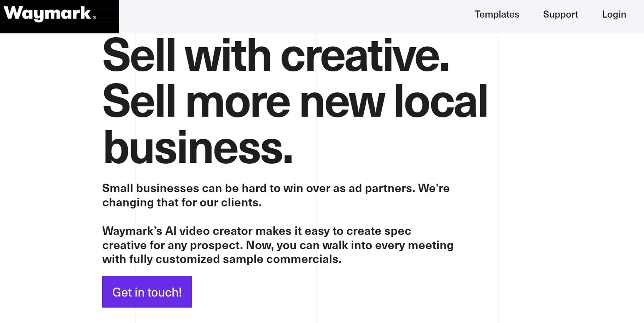This screenshot has width=644, height=323.
Task: Click the word "creative." in the headline
Action: [365, 55]
